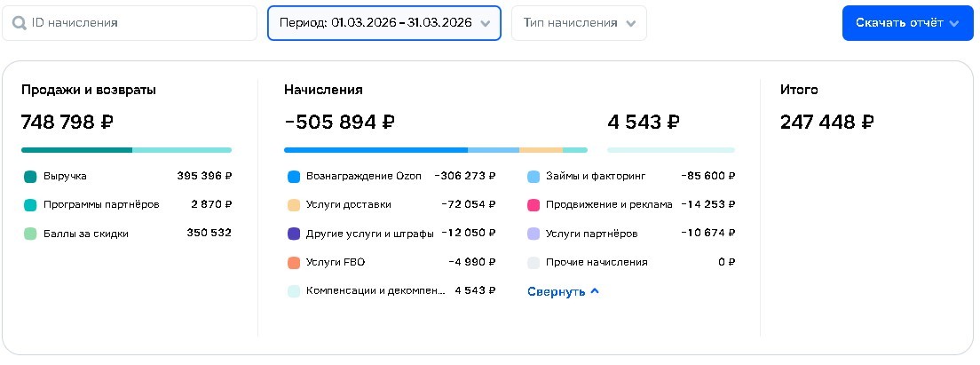Viewport: 980px width, 365px height.
Task: Click the Начисления stacked progress bar
Action: 436,150
